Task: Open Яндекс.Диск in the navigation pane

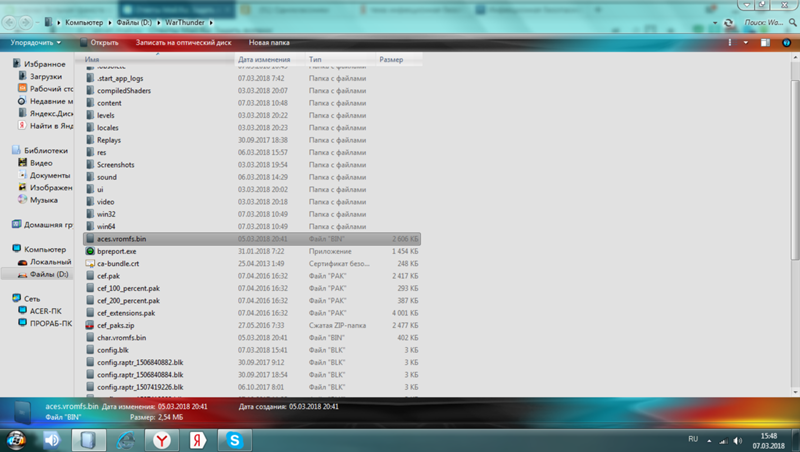Action: [x=51, y=113]
